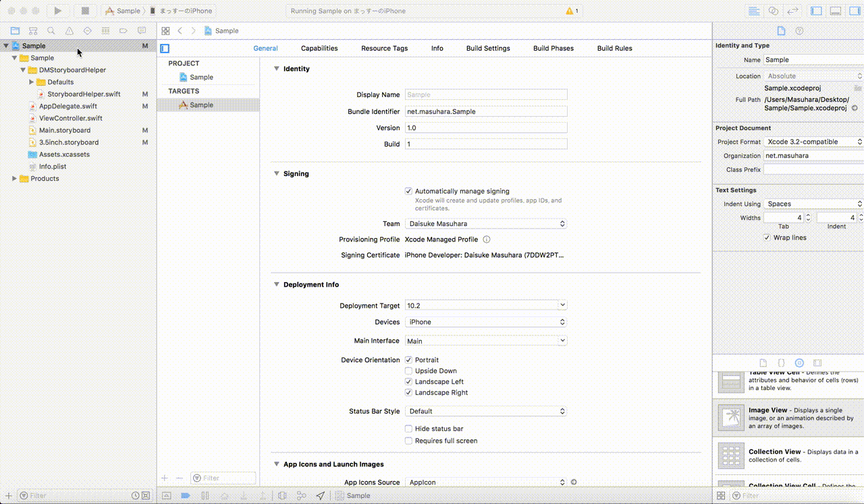Toggle the Debug area visibility
The image size is (864, 504).
point(835,11)
